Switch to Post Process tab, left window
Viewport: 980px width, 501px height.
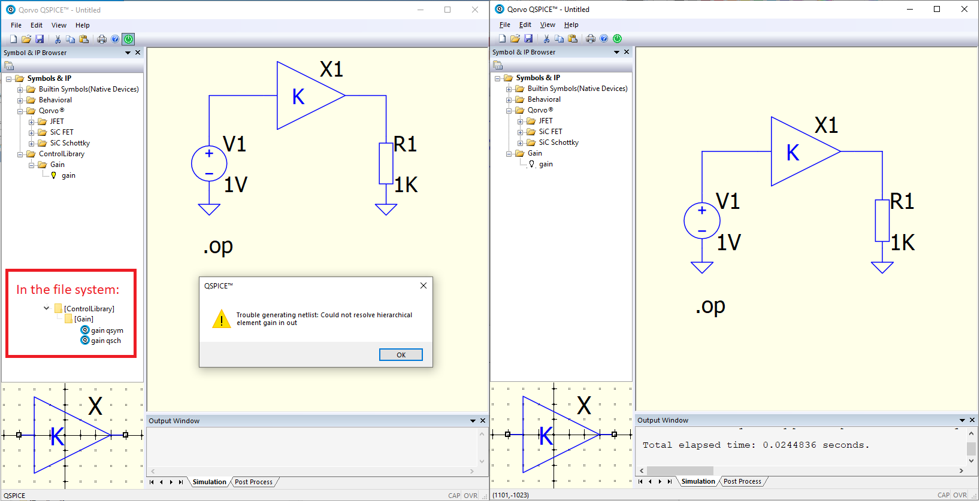pyautogui.click(x=253, y=482)
